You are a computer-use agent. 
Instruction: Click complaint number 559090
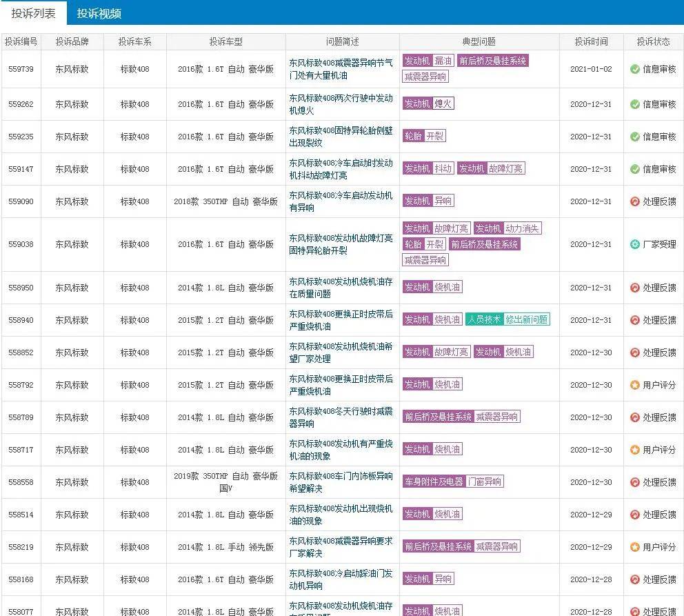[x=21, y=201]
